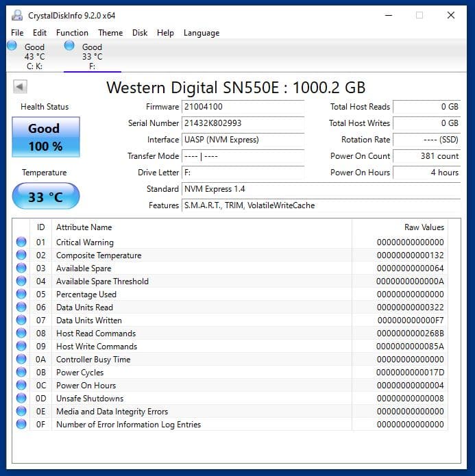The height and width of the screenshot is (476, 475).
Task: Select the Unsafe Shutdowns attribute name
Action: (90, 399)
